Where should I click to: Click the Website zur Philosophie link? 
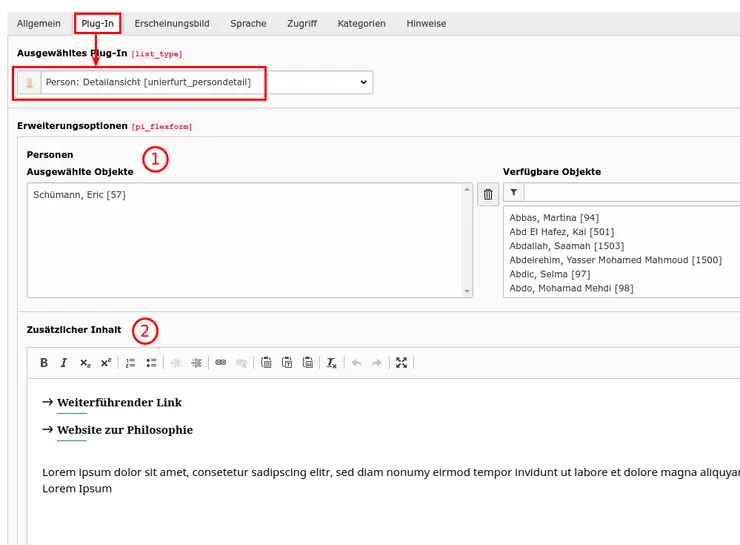click(124, 430)
